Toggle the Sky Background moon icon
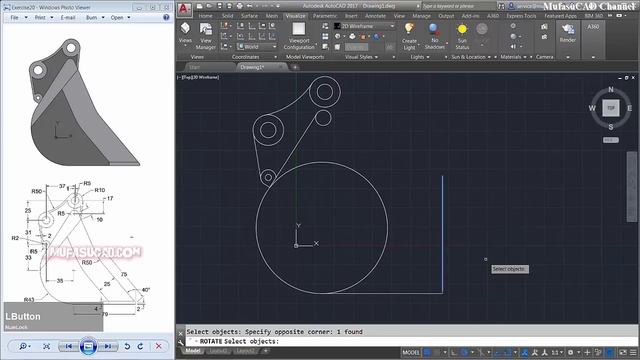This screenshot has width=640, height=360. coord(482,29)
